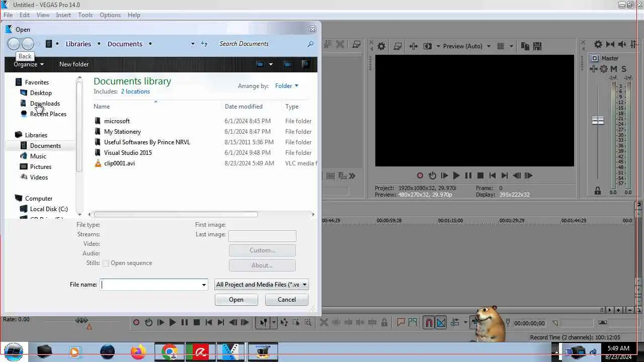This screenshot has width=644, height=362.
Task: Click Record button under video preview
Action: point(420,175)
